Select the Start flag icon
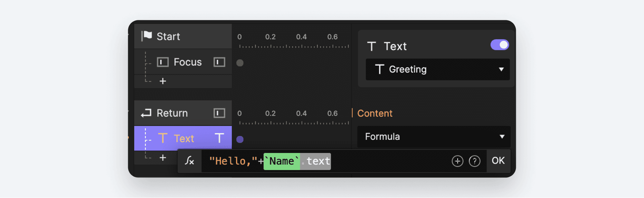The height and width of the screenshot is (198, 644). click(x=147, y=36)
